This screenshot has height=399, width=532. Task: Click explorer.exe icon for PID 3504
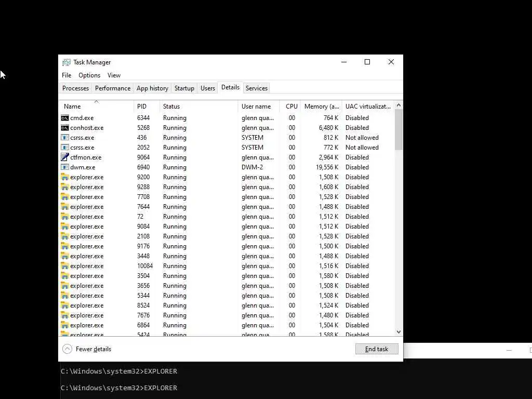click(64, 275)
